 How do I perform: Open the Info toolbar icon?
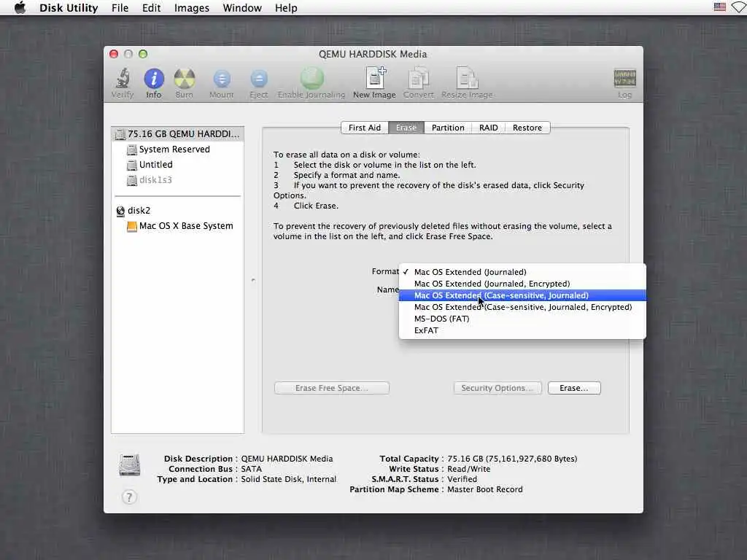(154, 79)
